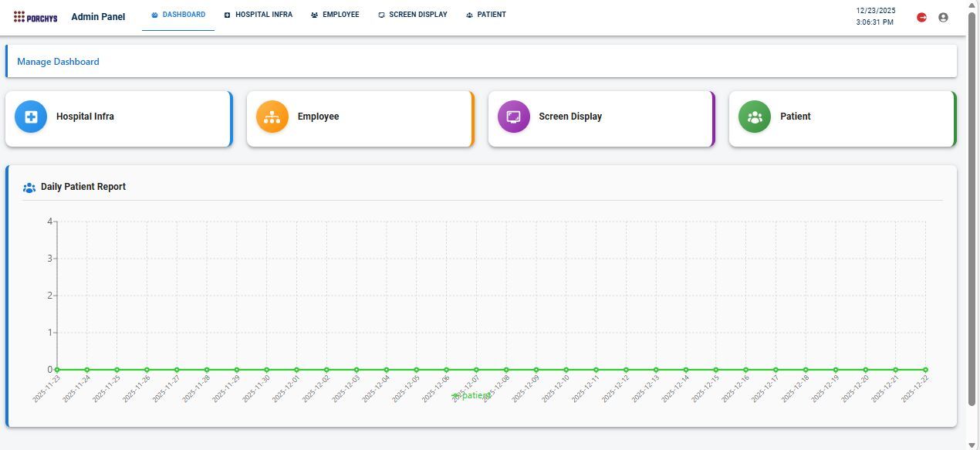Click the green Patient group icon
The height and width of the screenshot is (450, 980).
coord(755,117)
